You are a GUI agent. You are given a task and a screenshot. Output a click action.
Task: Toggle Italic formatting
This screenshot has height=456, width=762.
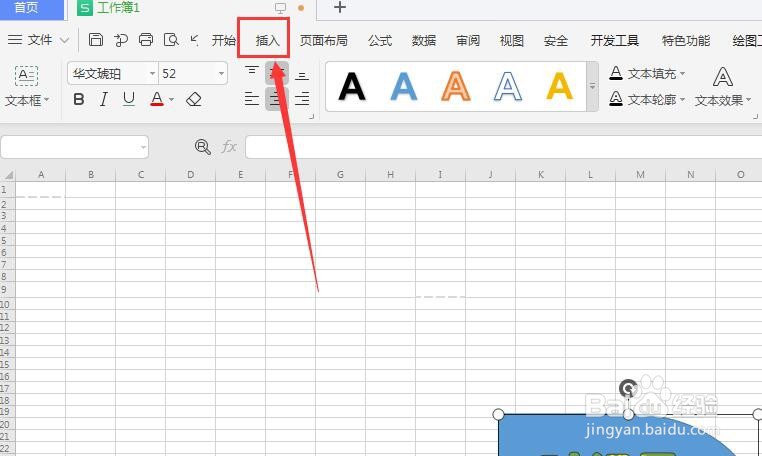104,100
